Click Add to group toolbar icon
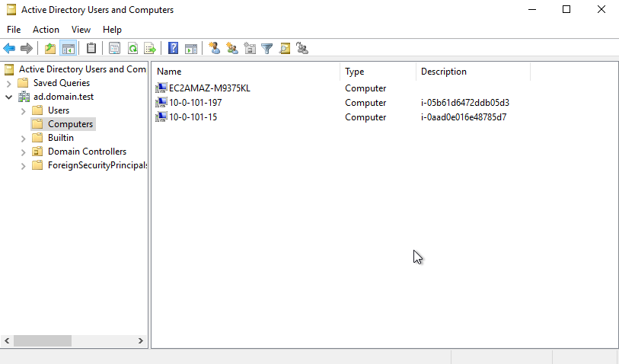 pos(302,48)
